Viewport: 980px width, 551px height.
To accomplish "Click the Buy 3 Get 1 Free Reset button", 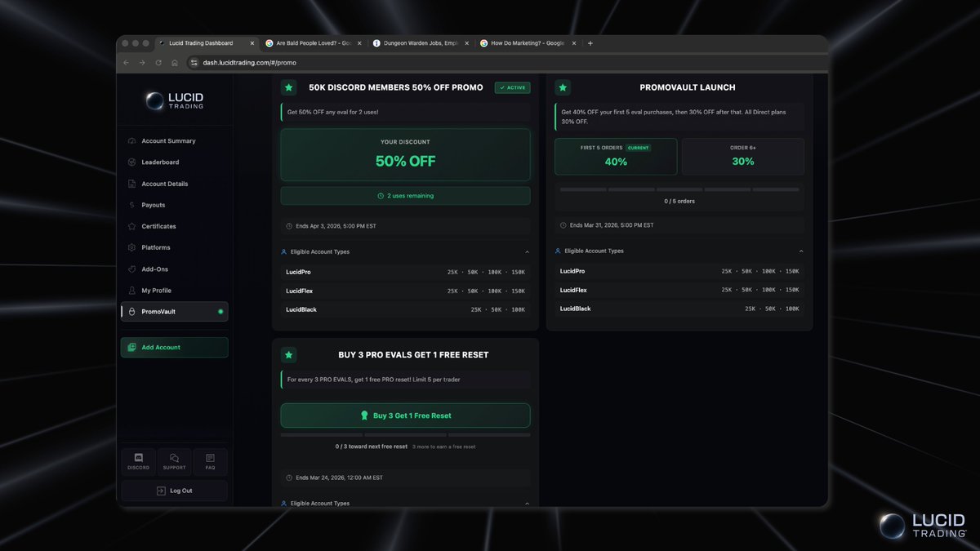I will click(405, 415).
